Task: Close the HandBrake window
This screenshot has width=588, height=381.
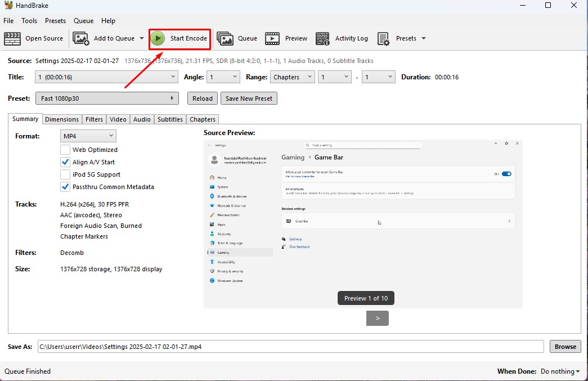Action: pos(574,5)
